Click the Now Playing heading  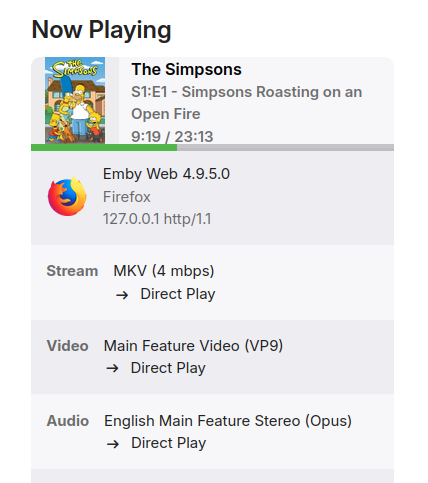(x=101, y=30)
